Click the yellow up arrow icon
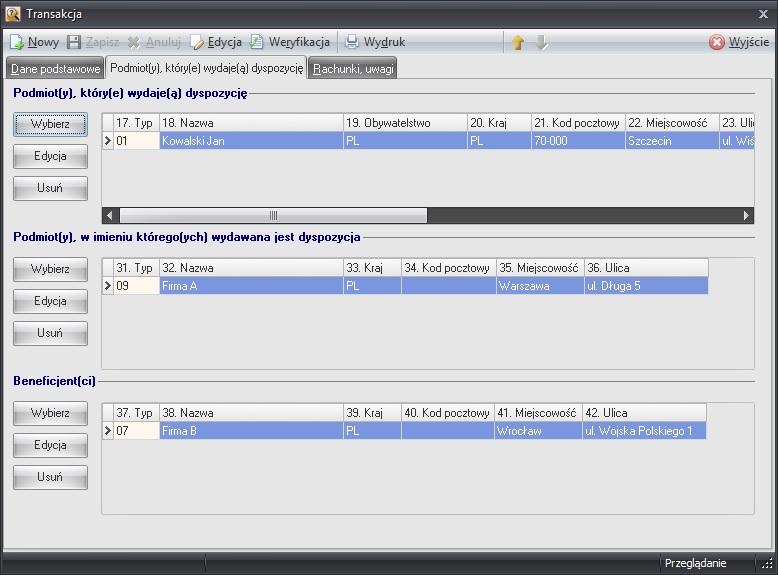 pyautogui.click(x=518, y=43)
